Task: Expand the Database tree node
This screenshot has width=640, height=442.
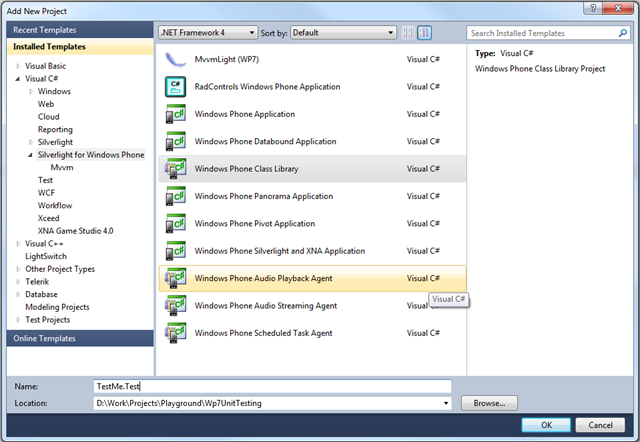Action: [x=18, y=294]
